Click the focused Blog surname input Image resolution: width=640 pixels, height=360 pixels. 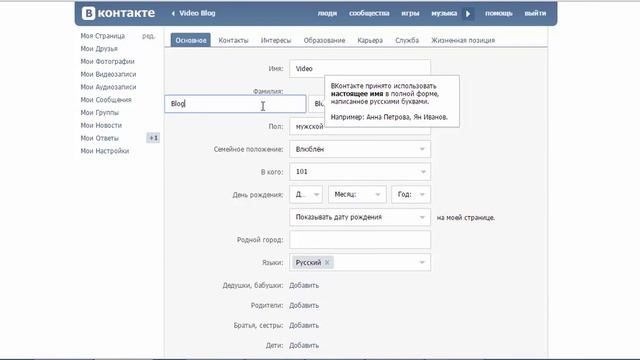click(235, 104)
